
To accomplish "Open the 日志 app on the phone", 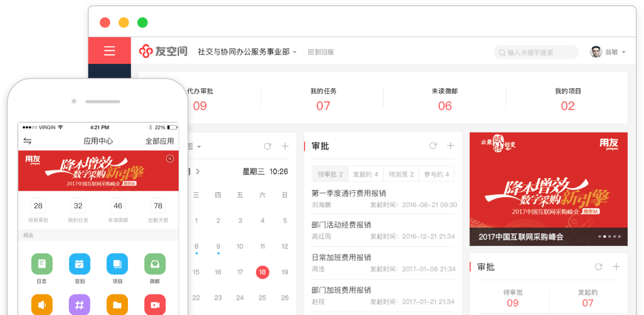I will (x=42, y=264).
